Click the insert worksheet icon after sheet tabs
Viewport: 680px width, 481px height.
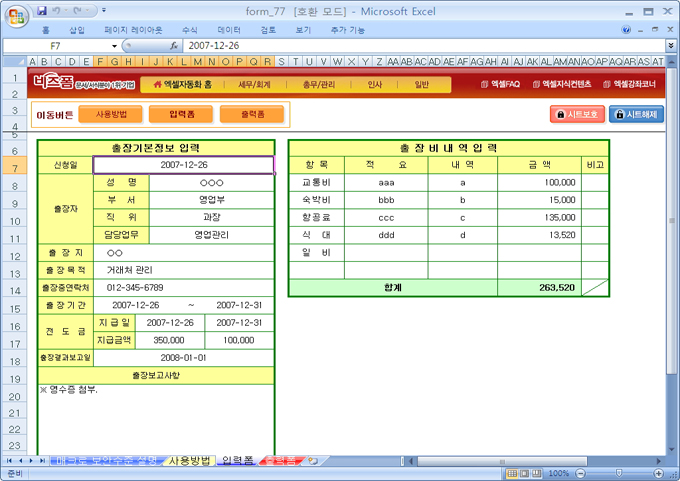tap(313, 461)
